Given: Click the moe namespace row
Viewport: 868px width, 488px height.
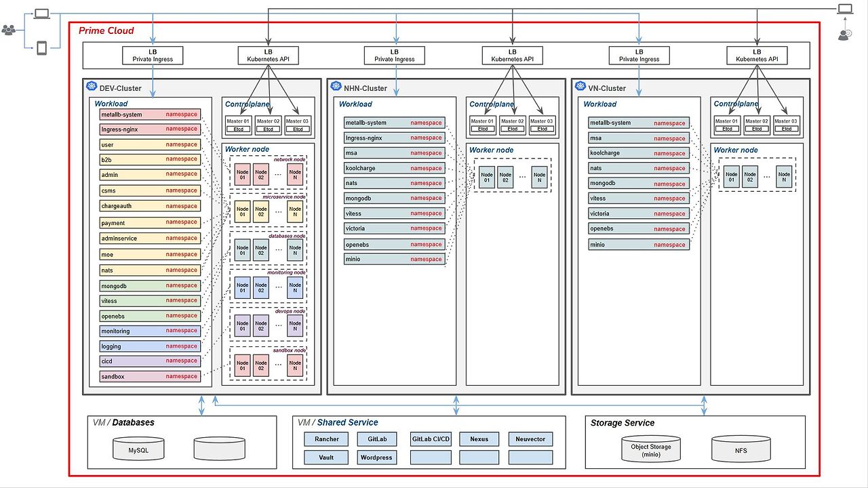Looking at the screenshot, I should tap(150, 254).
